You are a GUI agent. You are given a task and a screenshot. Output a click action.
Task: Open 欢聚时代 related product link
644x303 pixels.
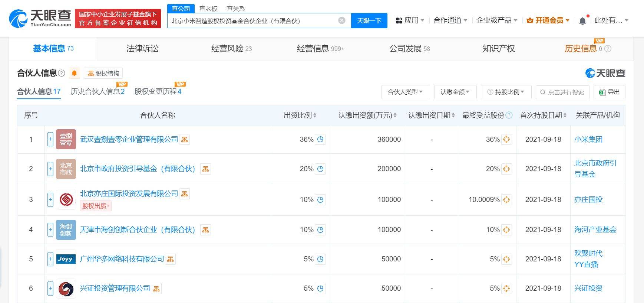(x=588, y=253)
